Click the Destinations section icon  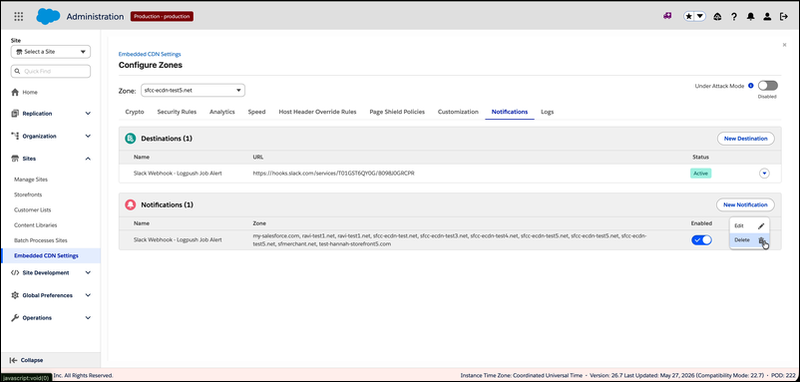(x=131, y=138)
